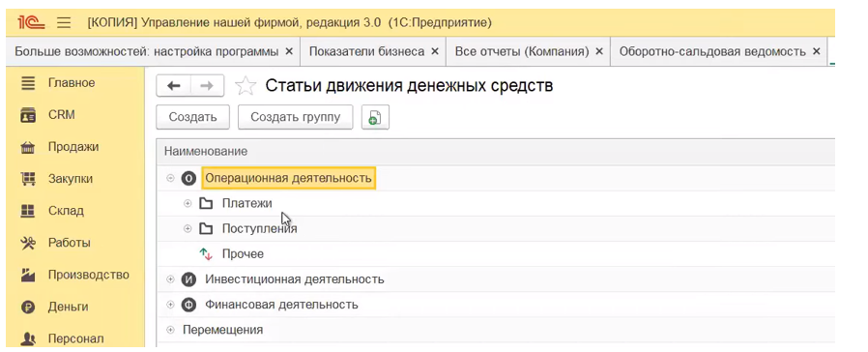Select the Инвестиционная деятельность row
Viewport: 868px width, 352px height.
click(x=496, y=279)
